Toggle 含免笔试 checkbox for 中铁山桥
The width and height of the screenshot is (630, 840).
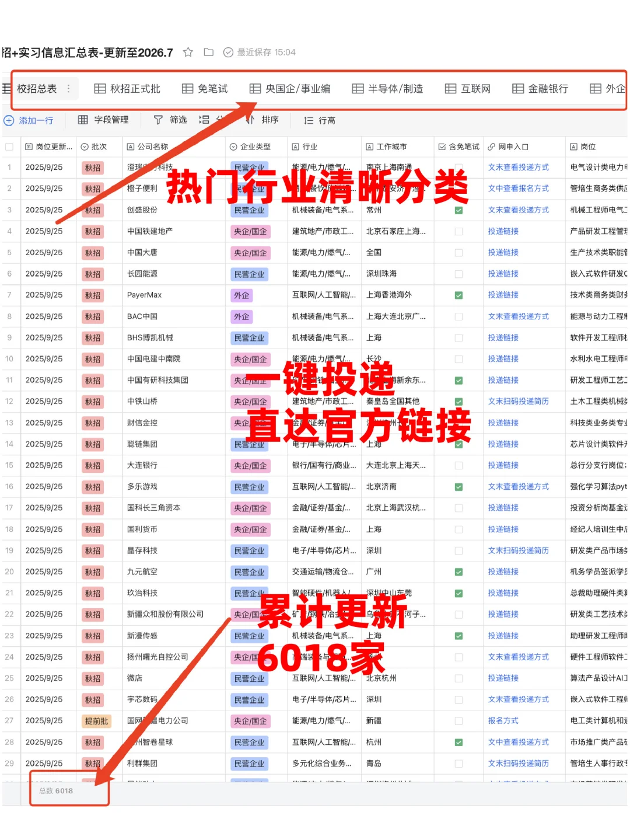(x=459, y=402)
